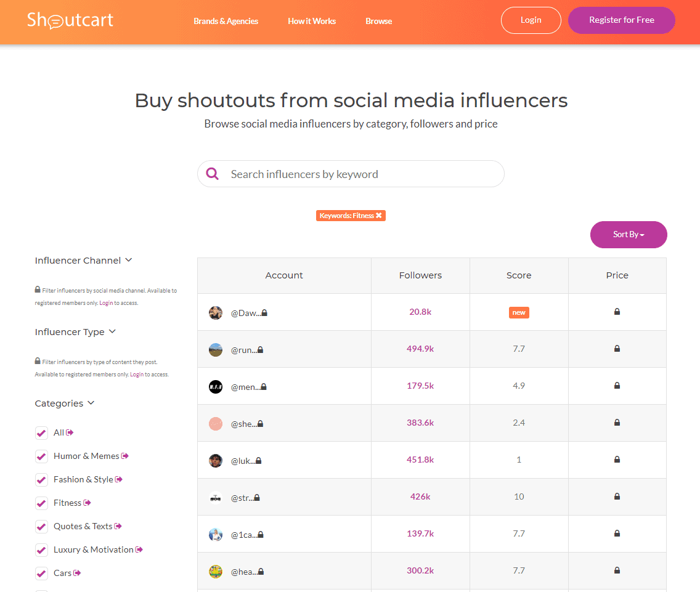Toggle the Cars category checkbox
Image resolution: width=700 pixels, height=592 pixels.
coord(41,574)
